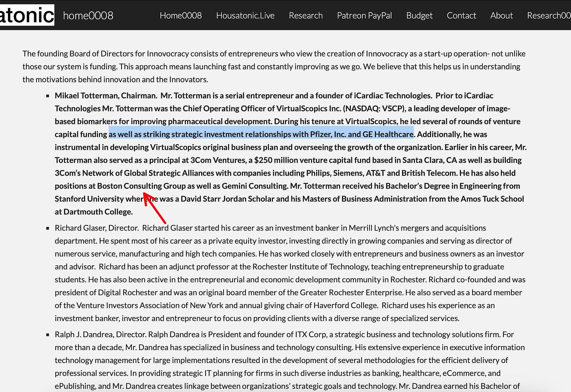Open the Patreon PayPal page
Image resolution: width=571 pixels, height=392 pixels.
(x=364, y=15)
